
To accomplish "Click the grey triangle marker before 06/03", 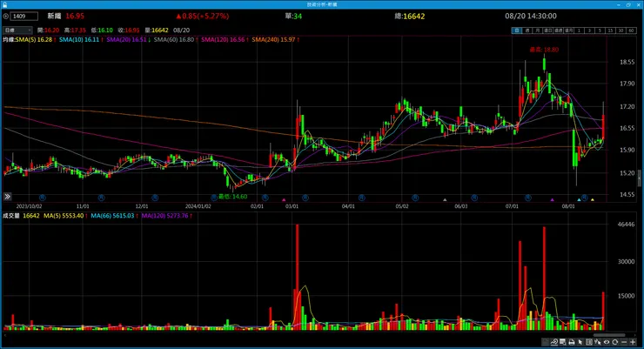I will pos(445,199).
